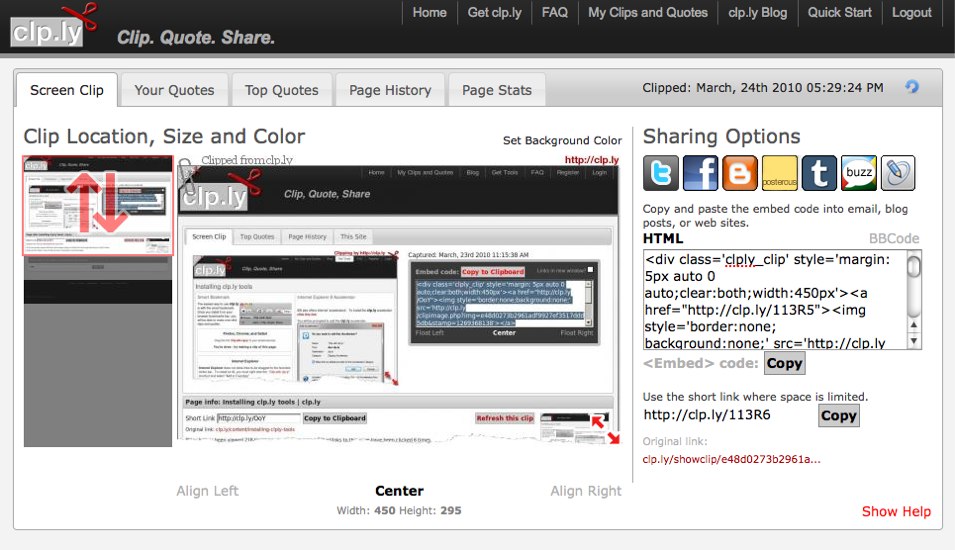This screenshot has width=955, height=550.
Task: Open the http://clp.ly link above preview
Action: pos(591,160)
